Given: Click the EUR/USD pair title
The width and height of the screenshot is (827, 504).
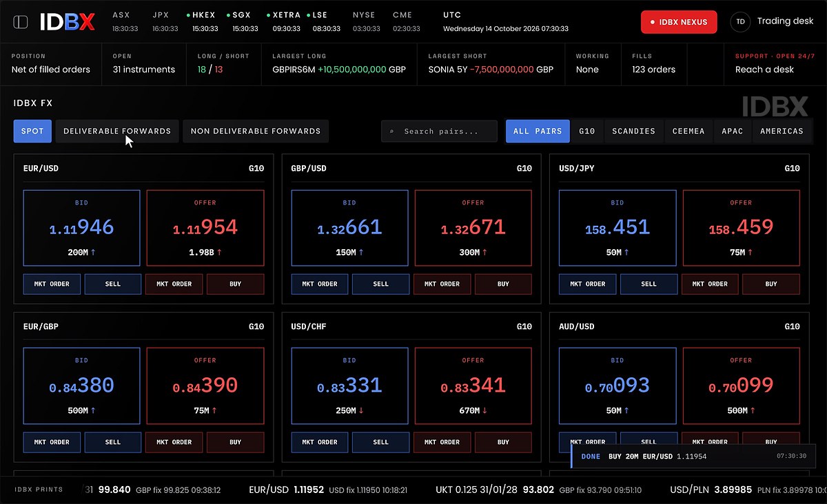Looking at the screenshot, I should pyautogui.click(x=41, y=169).
